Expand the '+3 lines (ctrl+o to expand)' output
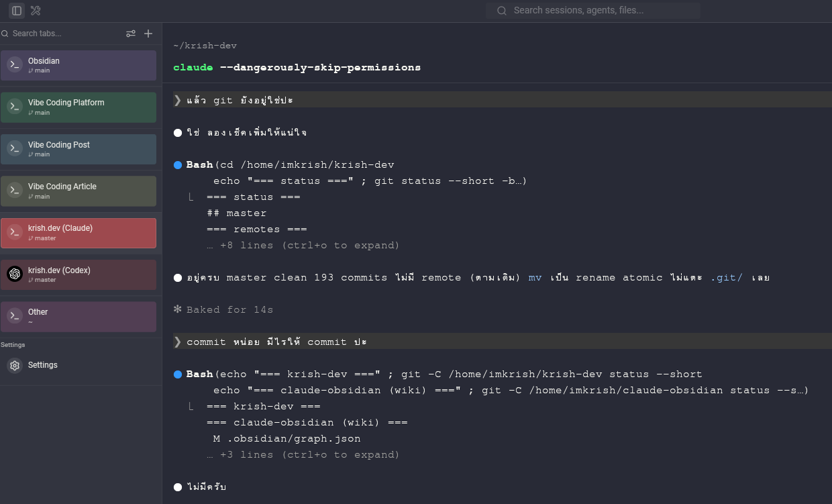Screen dimensions: 832x504 tap(303, 454)
